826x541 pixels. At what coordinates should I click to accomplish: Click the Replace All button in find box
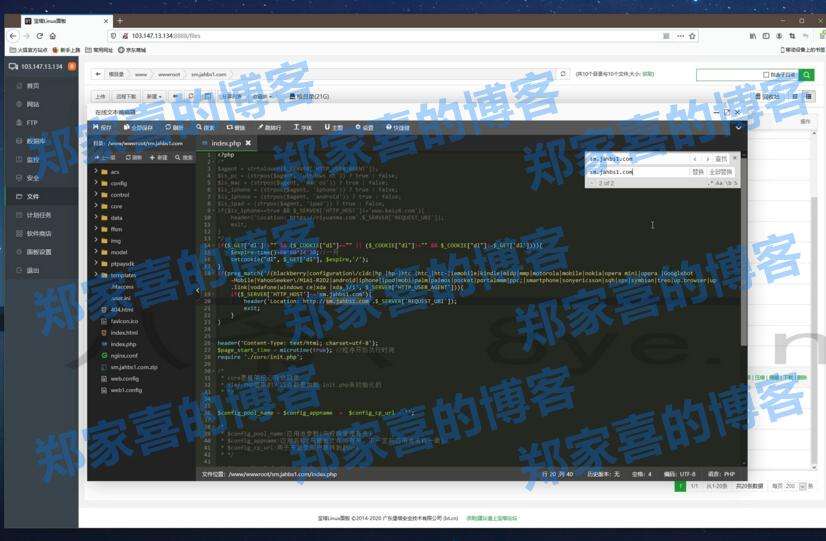tap(721, 172)
